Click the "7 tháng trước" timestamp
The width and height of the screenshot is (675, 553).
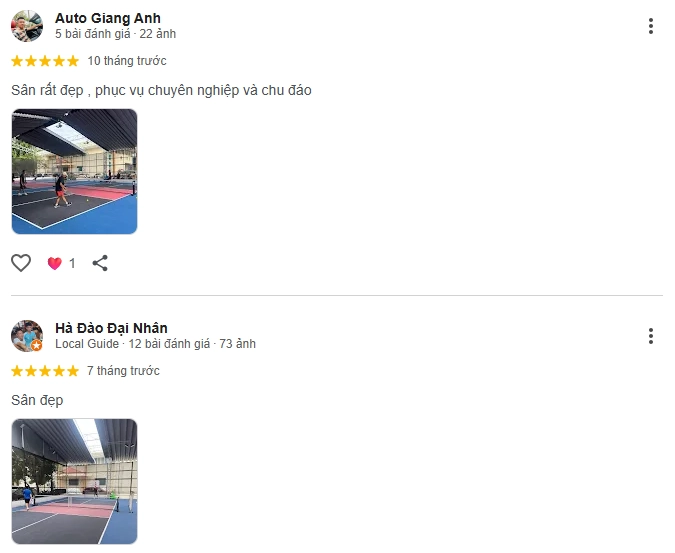(x=123, y=371)
